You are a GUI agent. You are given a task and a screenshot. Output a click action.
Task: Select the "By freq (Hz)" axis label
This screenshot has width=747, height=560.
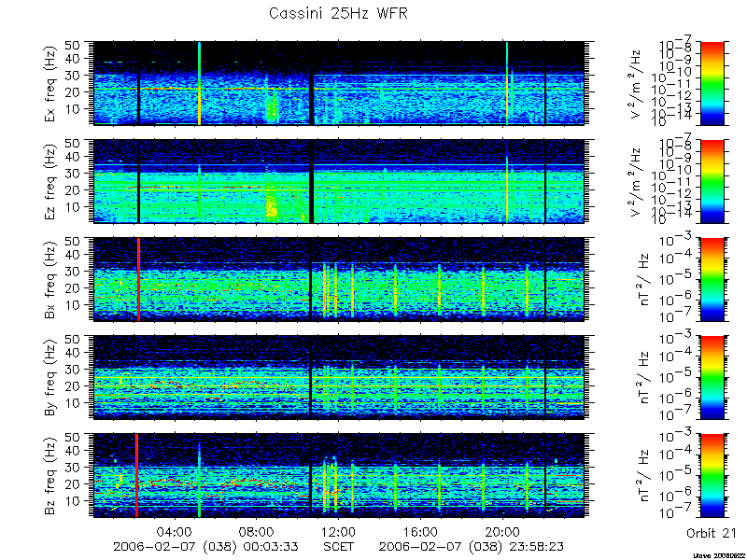click(x=50, y=377)
